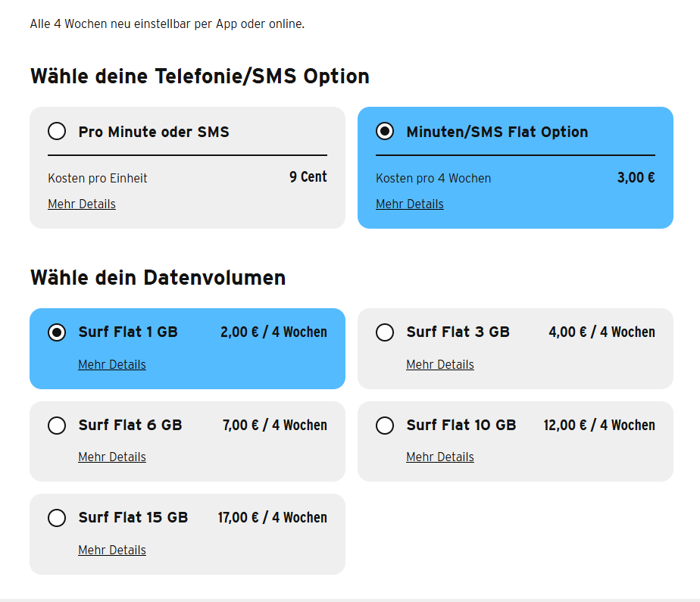Click the 17,00 € / 4 Wochen price
700x602 pixels.
click(x=272, y=518)
